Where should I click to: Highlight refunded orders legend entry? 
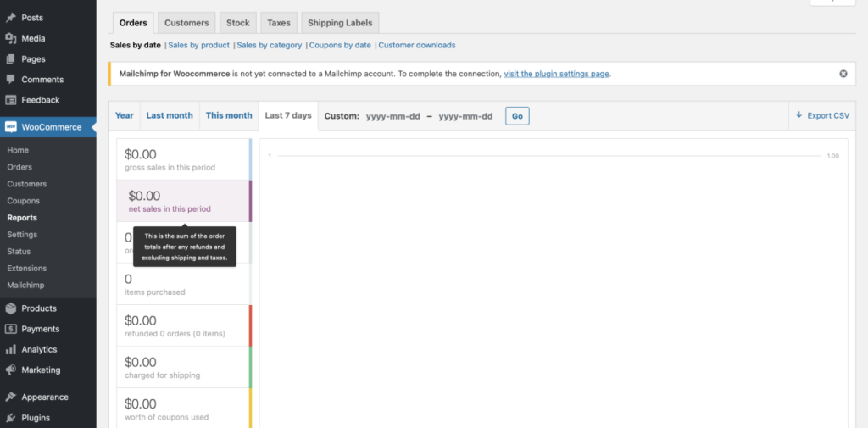[184, 325]
